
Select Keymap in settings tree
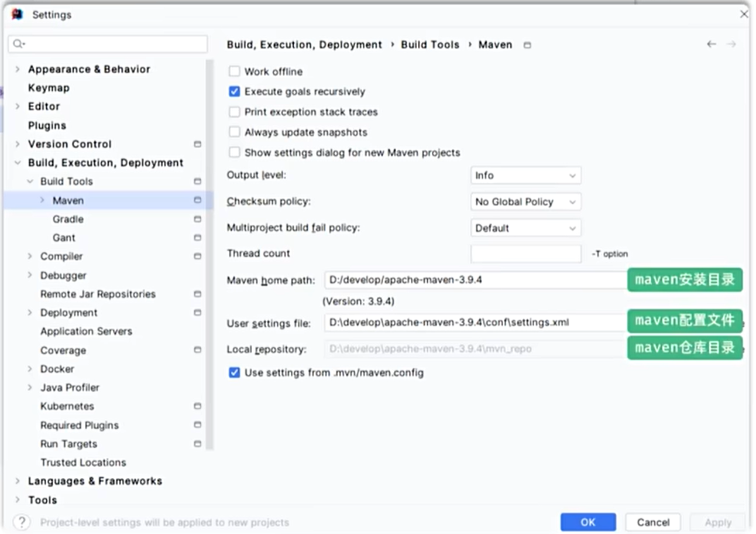coord(49,88)
